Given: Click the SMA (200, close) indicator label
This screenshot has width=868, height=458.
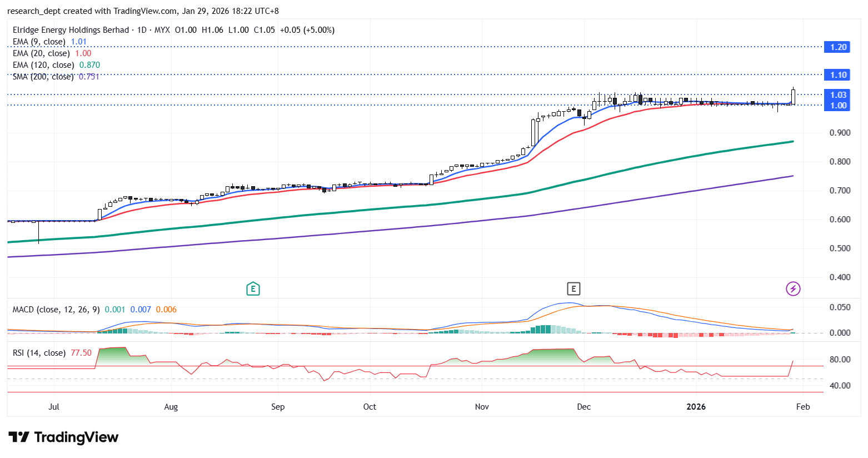Looking at the screenshot, I should [x=43, y=77].
